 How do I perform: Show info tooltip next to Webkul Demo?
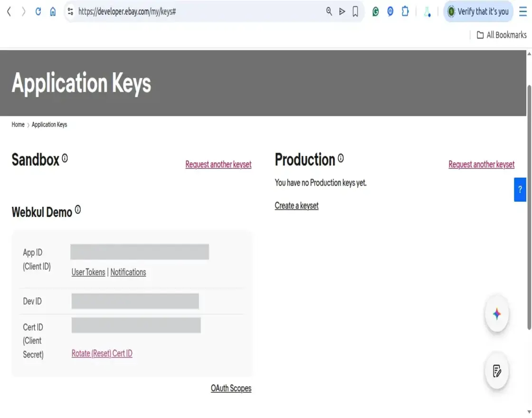coord(78,209)
